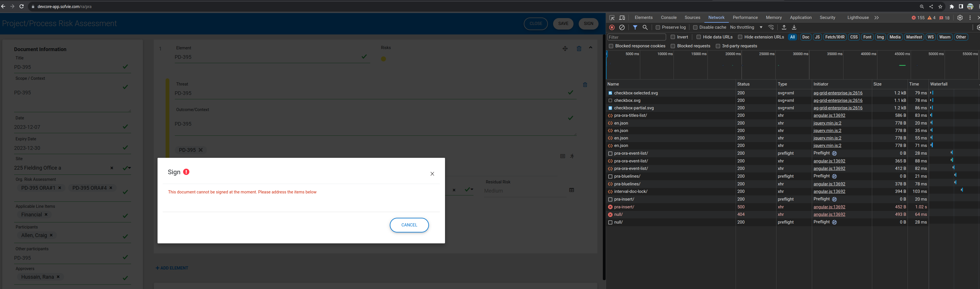The image size is (980, 289).
Task: Filter requests by JS type
Action: coord(817,37)
